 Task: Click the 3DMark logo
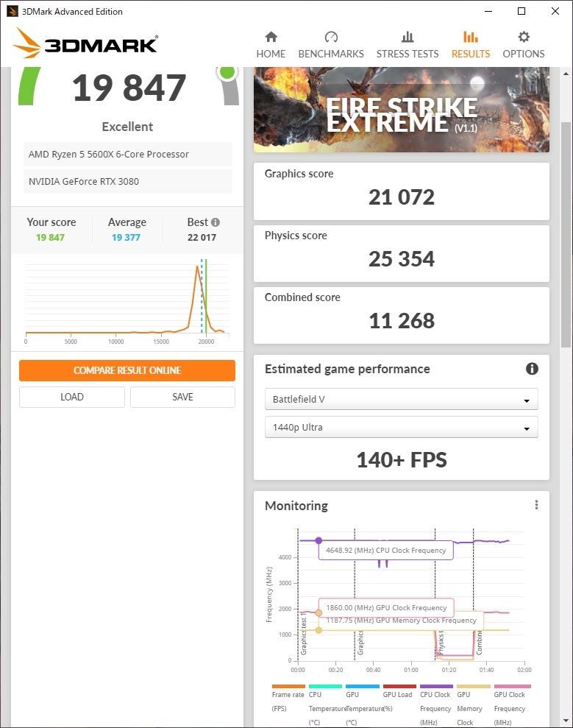click(x=85, y=43)
